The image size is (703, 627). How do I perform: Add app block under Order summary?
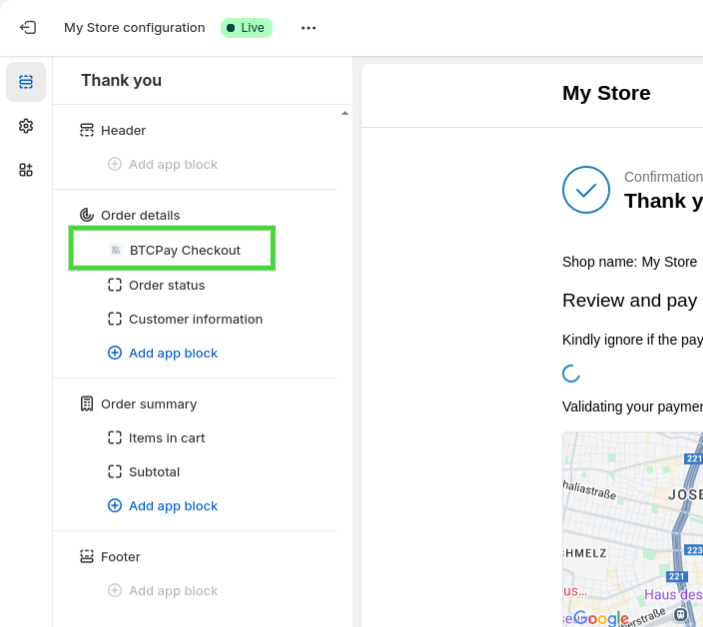click(173, 506)
